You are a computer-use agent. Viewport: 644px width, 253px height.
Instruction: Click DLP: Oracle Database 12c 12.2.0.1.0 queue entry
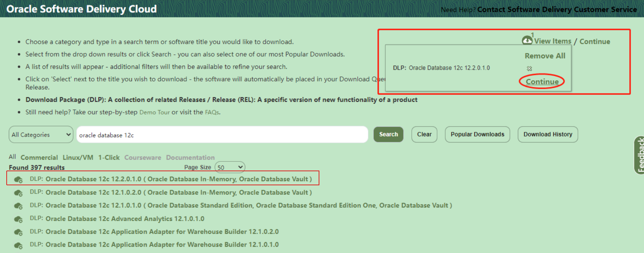click(441, 68)
